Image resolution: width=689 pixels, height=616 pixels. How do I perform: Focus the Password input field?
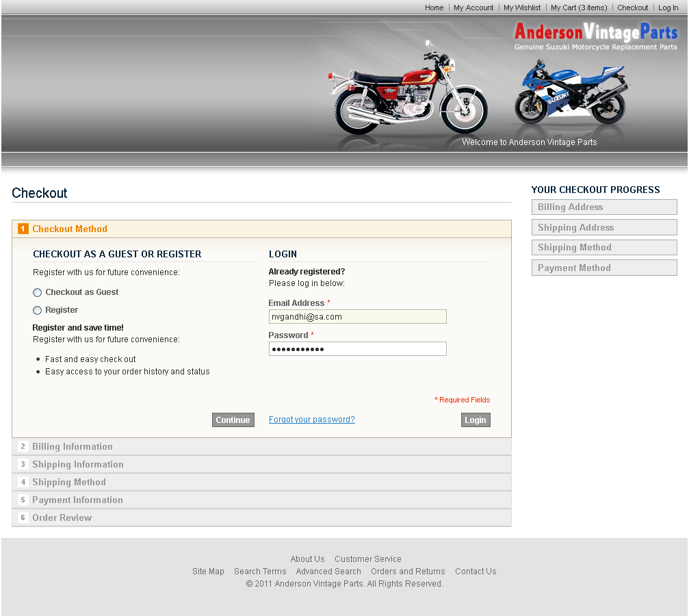[358, 349]
